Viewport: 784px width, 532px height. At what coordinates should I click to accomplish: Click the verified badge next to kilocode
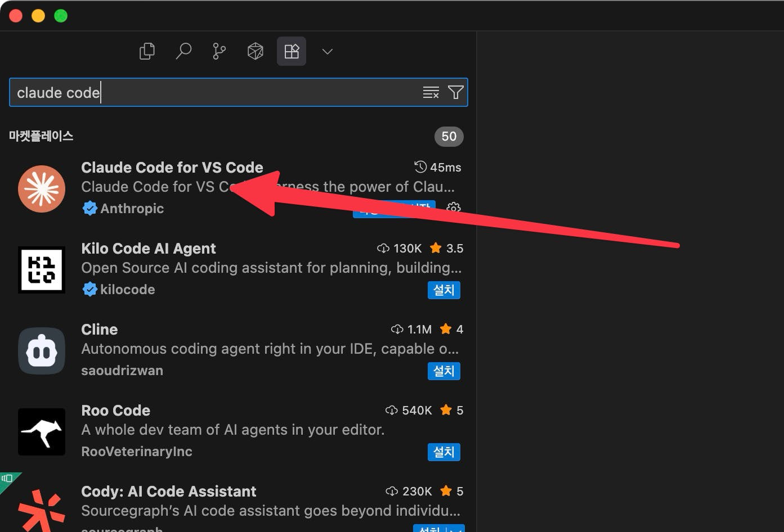pos(89,290)
